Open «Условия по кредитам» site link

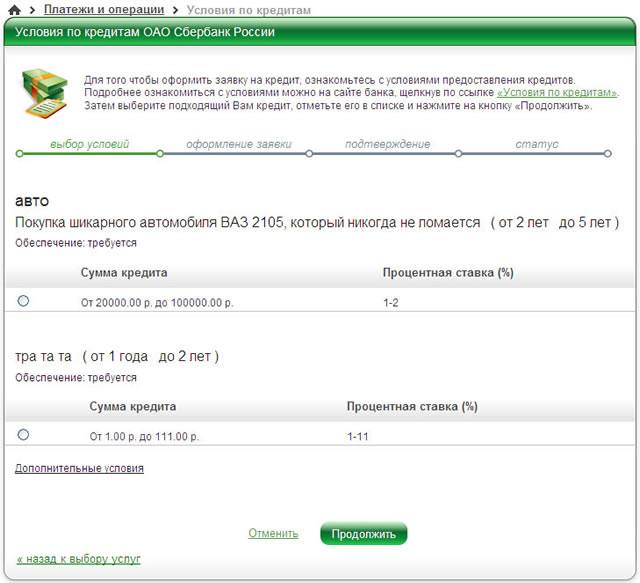click(557, 93)
